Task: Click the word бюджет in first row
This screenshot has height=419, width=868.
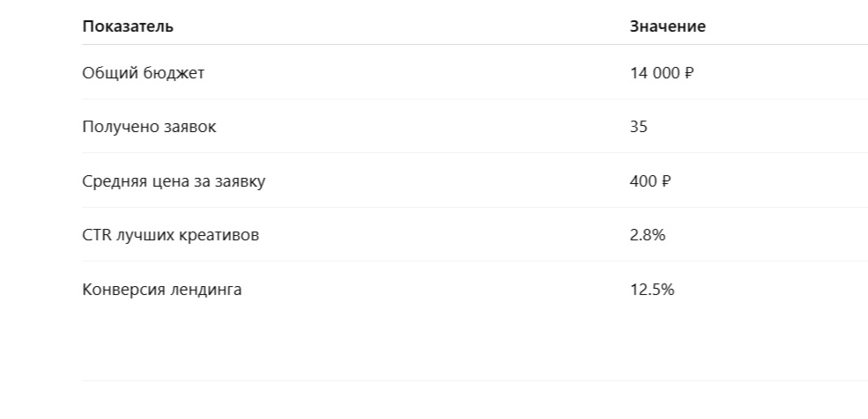Action: pos(174,73)
